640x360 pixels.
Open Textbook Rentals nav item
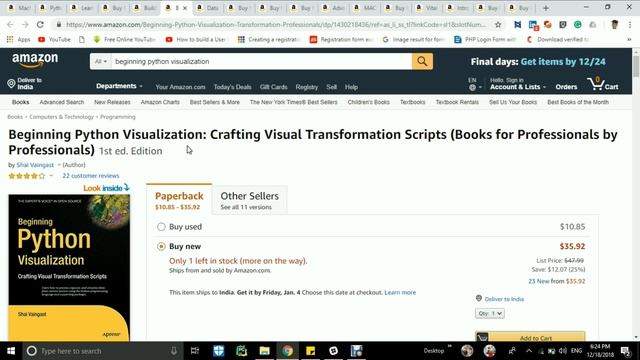[457, 102]
